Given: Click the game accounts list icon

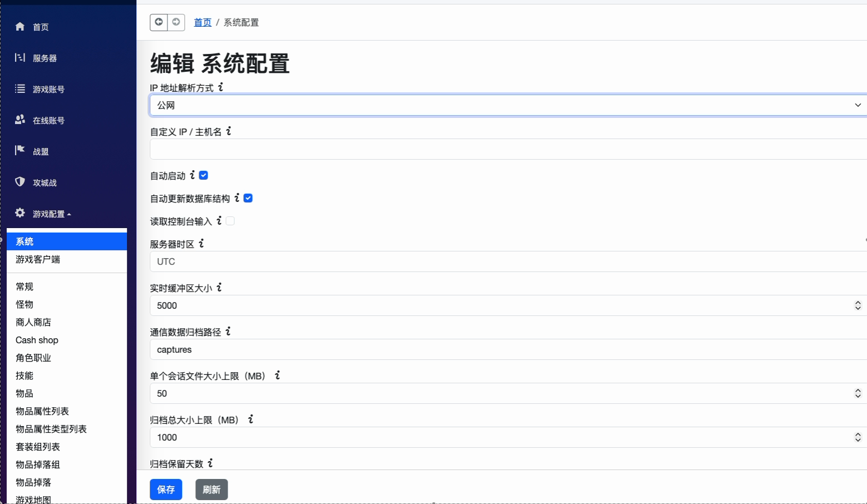Looking at the screenshot, I should (x=20, y=88).
